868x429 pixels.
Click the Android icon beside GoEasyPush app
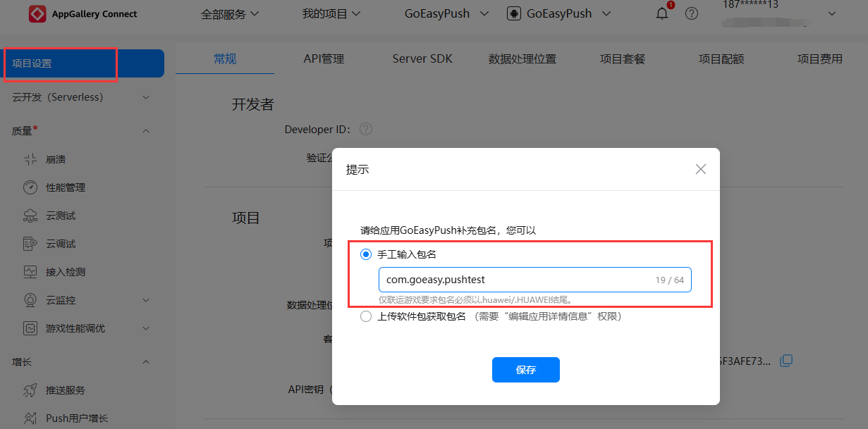(514, 13)
